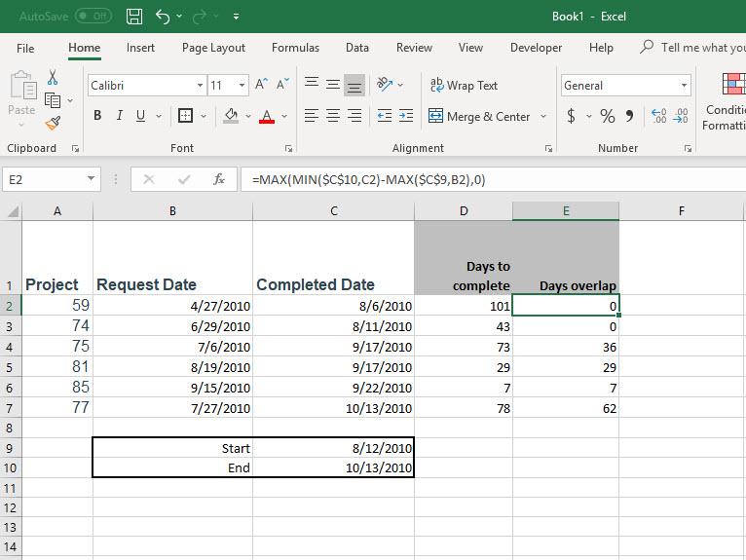Click the Paste clipboard icon
Screen dimensions: 746x560
(x=22, y=85)
